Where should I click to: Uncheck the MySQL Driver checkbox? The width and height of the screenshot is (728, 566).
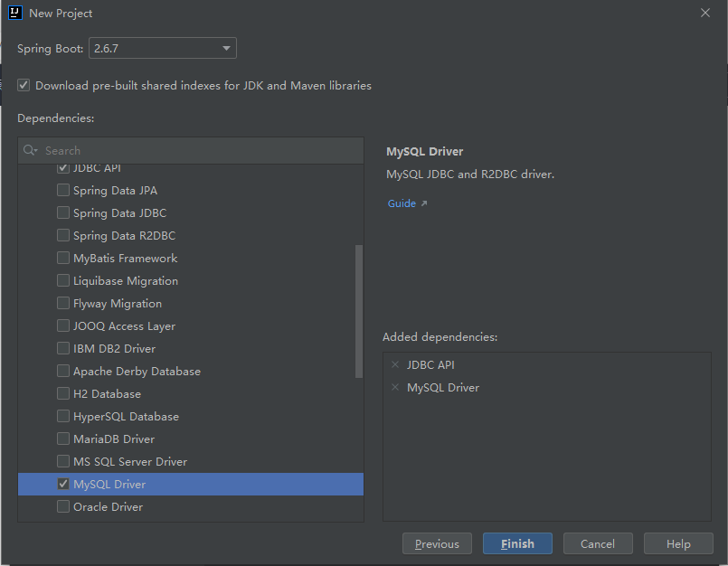pyautogui.click(x=63, y=484)
